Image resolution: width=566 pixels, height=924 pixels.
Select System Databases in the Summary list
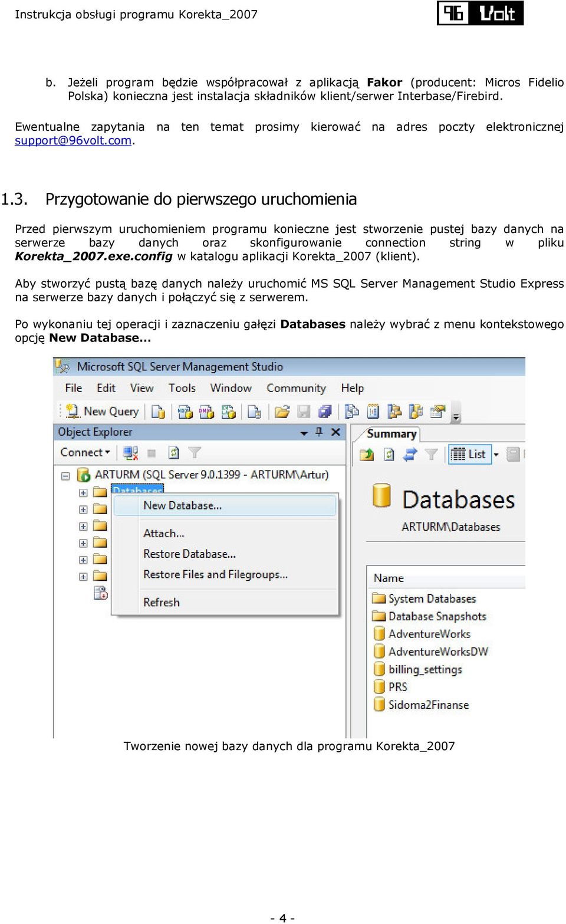tap(424, 599)
